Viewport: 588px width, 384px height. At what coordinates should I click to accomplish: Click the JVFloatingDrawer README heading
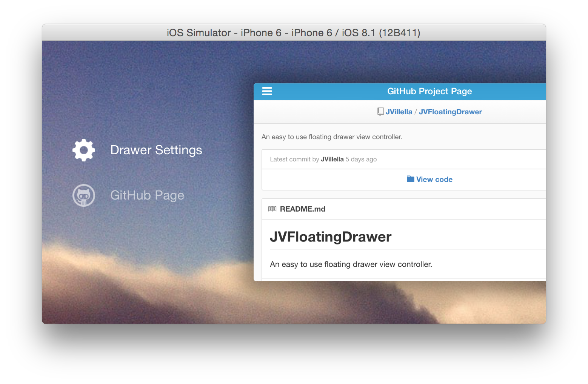coord(331,237)
